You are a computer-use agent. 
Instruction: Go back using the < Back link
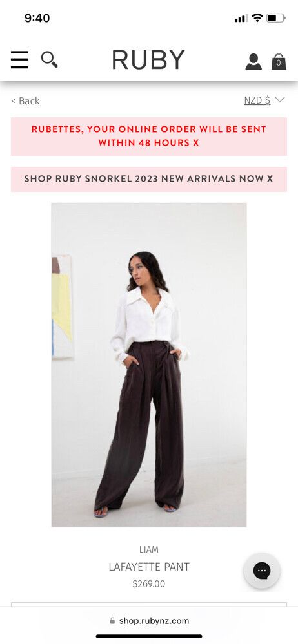coord(25,100)
